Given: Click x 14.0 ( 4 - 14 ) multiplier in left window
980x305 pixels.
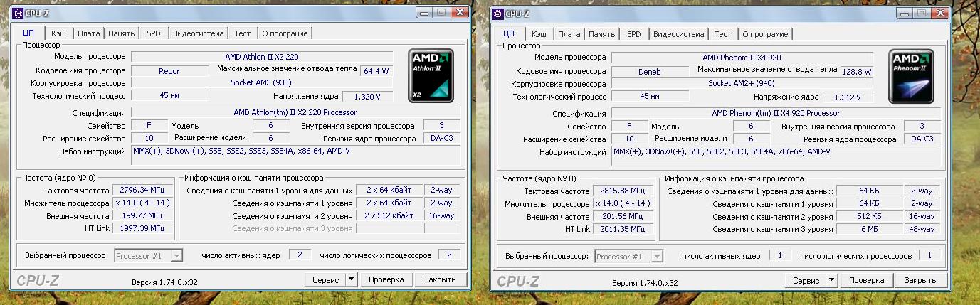Looking at the screenshot, I should click(x=142, y=203).
